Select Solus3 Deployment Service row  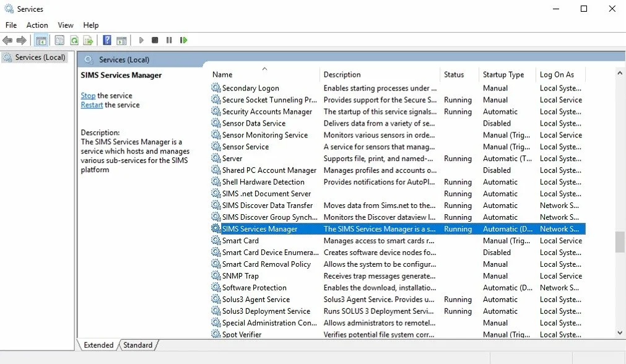pyautogui.click(x=398, y=311)
